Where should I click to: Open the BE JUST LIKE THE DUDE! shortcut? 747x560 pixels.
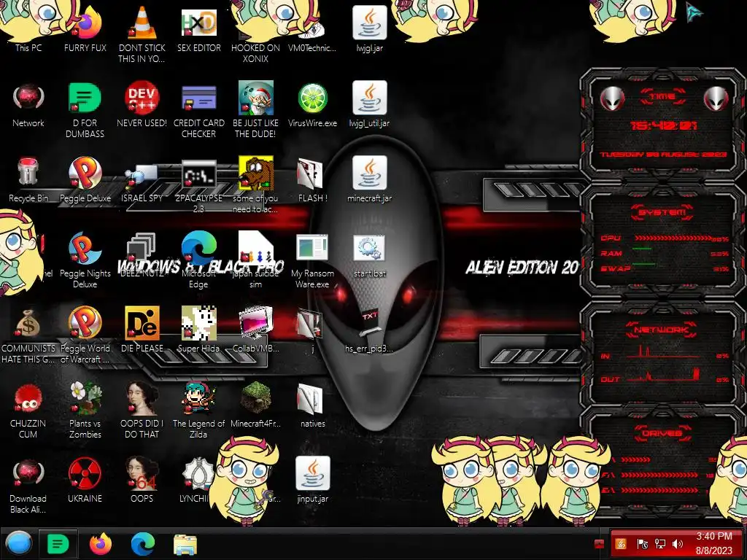click(256, 109)
